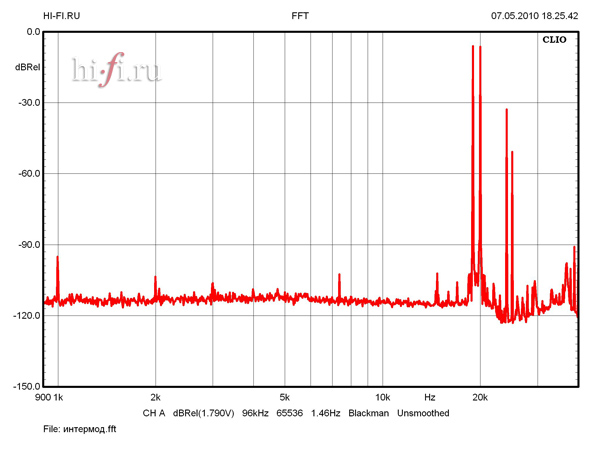Select the -60.0 vertical axis label
600x450 pixels.
[x=27, y=174]
